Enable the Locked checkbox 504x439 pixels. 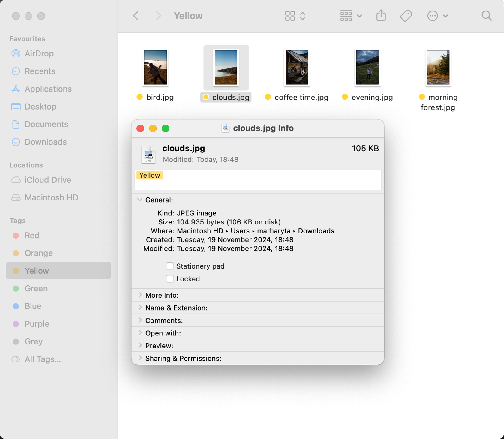tap(170, 278)
